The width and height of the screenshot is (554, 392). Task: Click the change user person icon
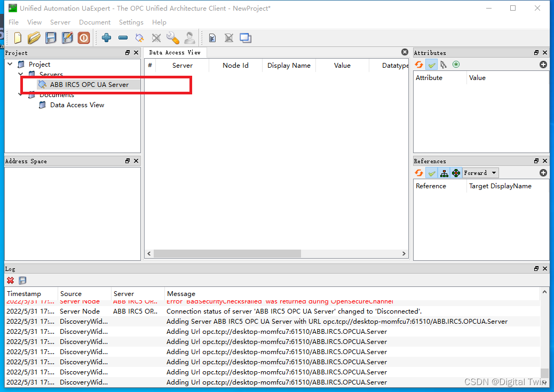[x=189, y=37]
